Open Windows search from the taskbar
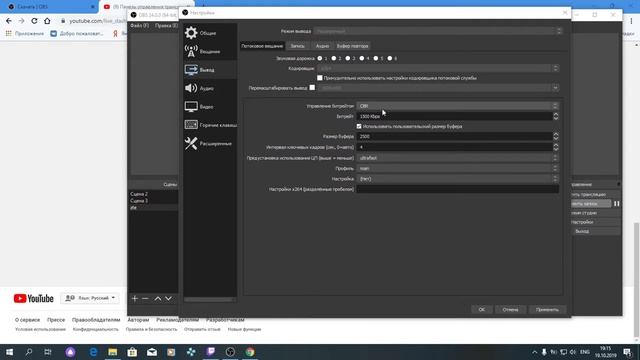640x360 pixels. 29,352
